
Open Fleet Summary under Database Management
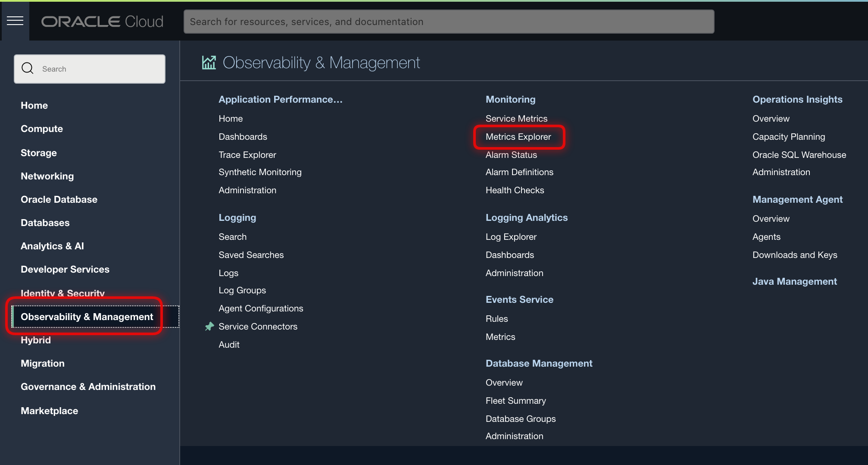tap(516, 400)
